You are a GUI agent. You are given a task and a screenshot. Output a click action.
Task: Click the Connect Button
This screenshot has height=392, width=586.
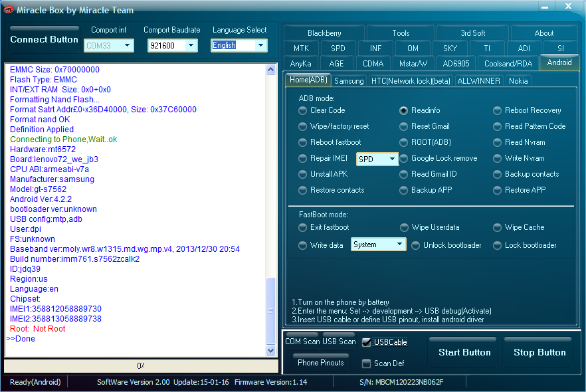[44, 39]
